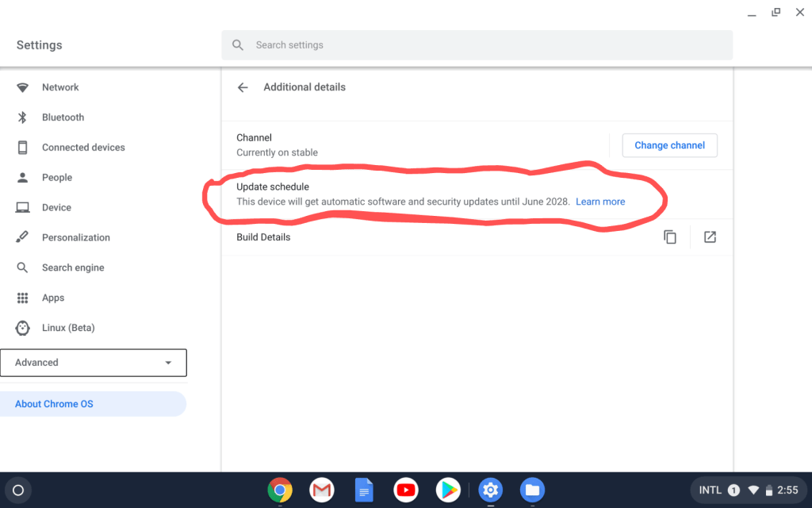The image size is (812, 508).
Task: Open build details in new tab icon
Action: coord(710,237)
